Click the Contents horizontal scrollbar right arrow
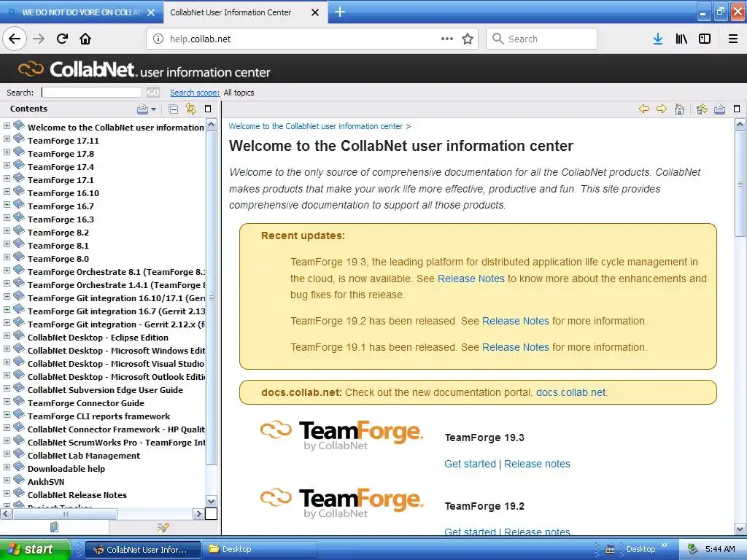The height and width of the screenshot is (560, 747). [x=198, y=514]
